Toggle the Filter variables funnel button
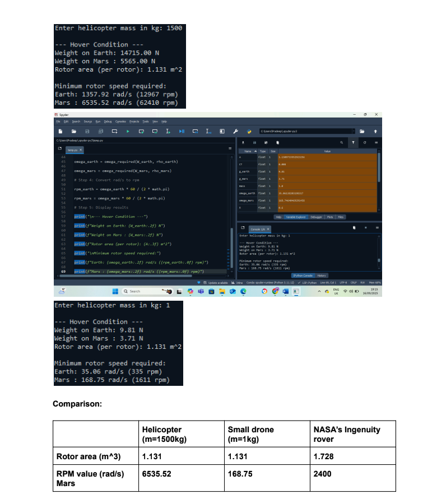 pyautogui.click(x=353, y=142)
